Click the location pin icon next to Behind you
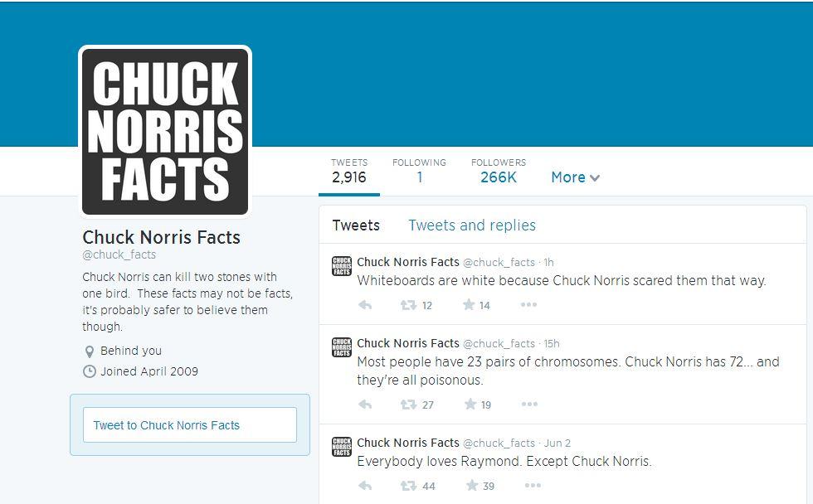 tap(90, 351)
